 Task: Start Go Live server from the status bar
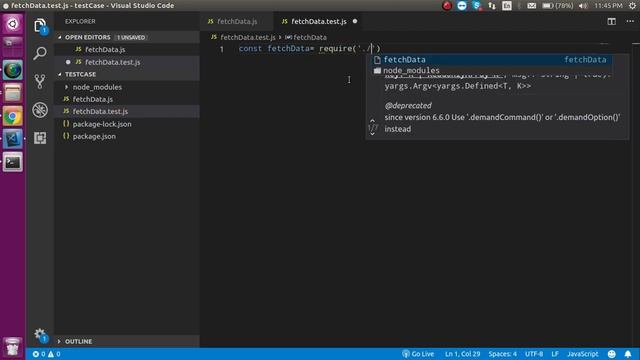pos(418,354)
